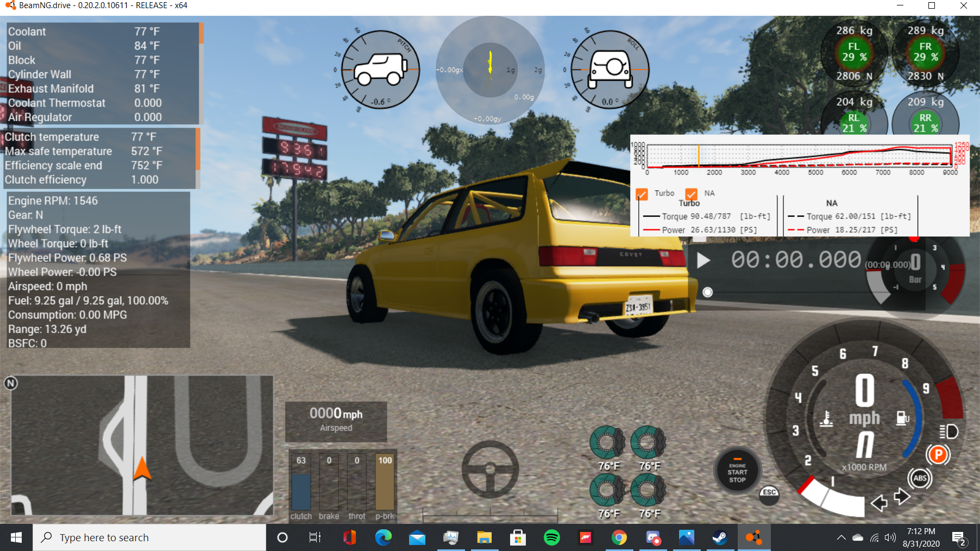980x551 pixels.
Task: Click the front-right brake temperature icon
Action: click(648, 442)
